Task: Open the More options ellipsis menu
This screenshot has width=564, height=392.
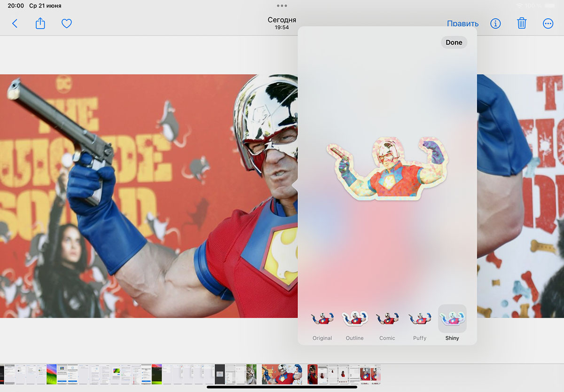Action: point(548,24)
